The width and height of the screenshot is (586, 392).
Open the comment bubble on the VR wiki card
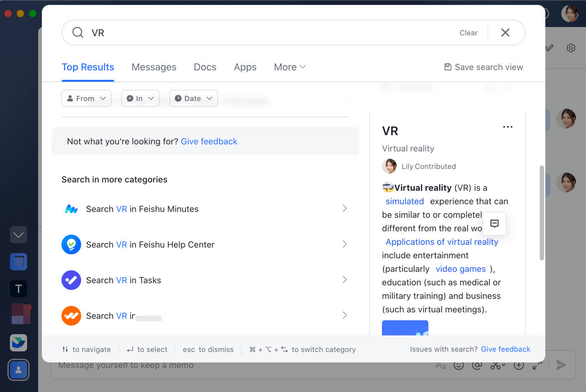click(494, 223)
